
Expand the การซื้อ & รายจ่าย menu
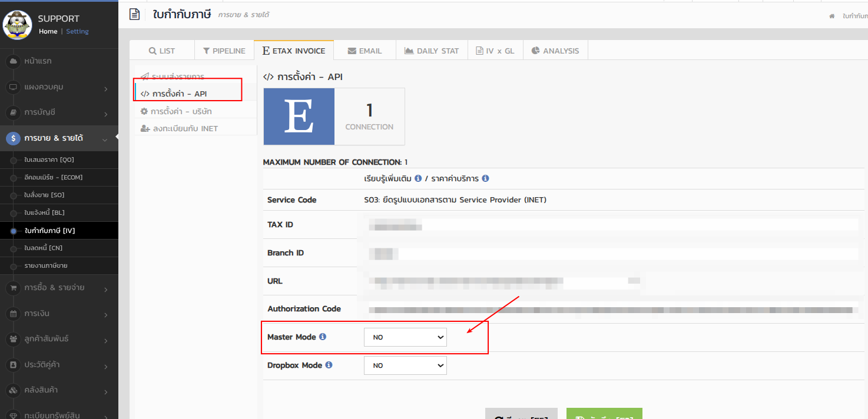[59, 288]
